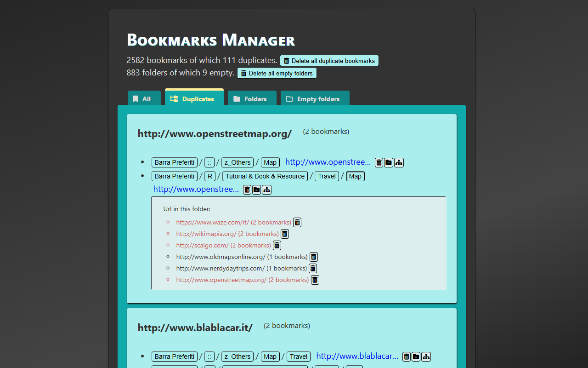This screenshot has height=368, width=588.
Task: Delete the wikimapia.org entry from the folder list
Action: pos(285,234)
